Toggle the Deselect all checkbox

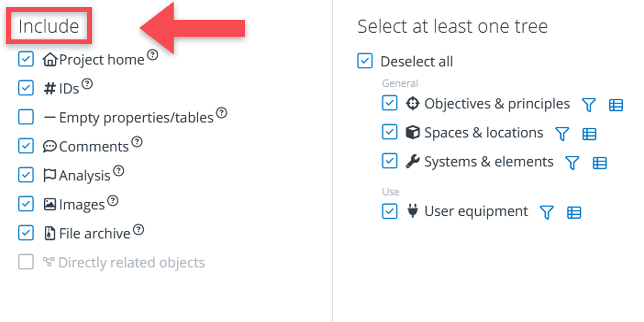click(365, 61)
